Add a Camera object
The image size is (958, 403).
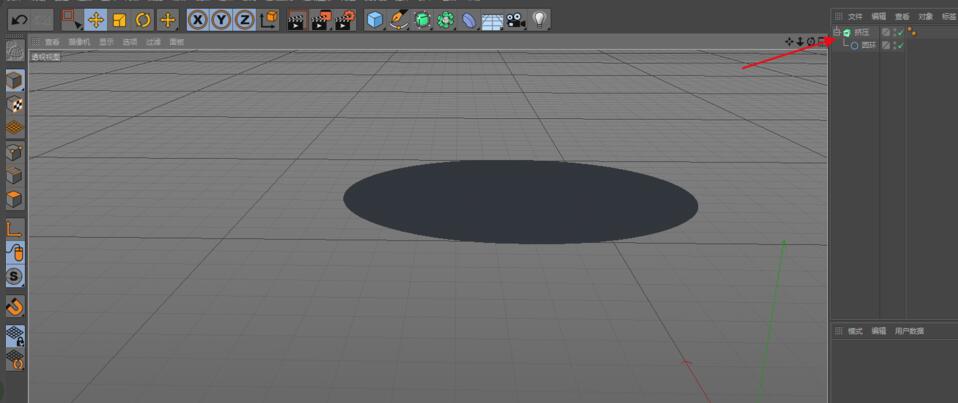click(515, 19)
